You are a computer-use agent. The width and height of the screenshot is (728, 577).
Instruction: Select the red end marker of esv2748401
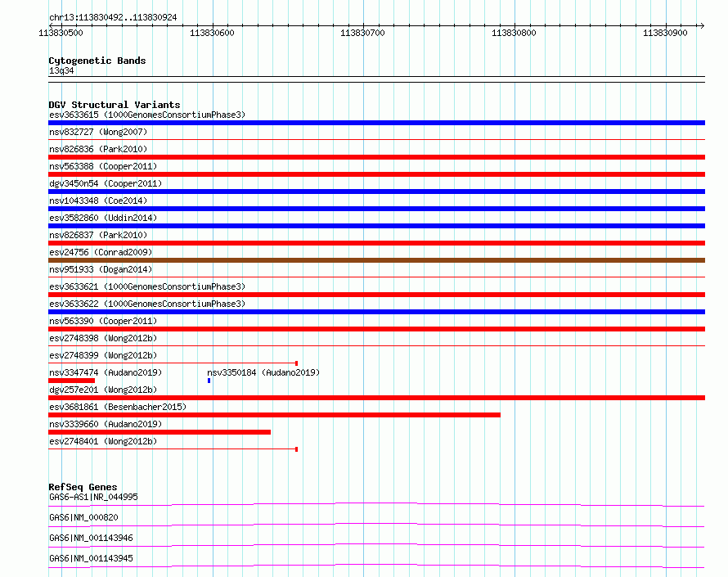tap(297, 449)
